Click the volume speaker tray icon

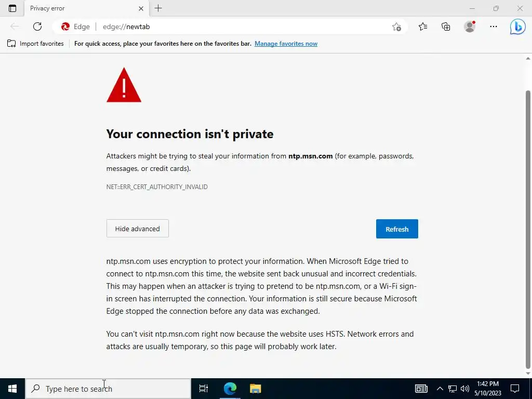click(465, 389)
